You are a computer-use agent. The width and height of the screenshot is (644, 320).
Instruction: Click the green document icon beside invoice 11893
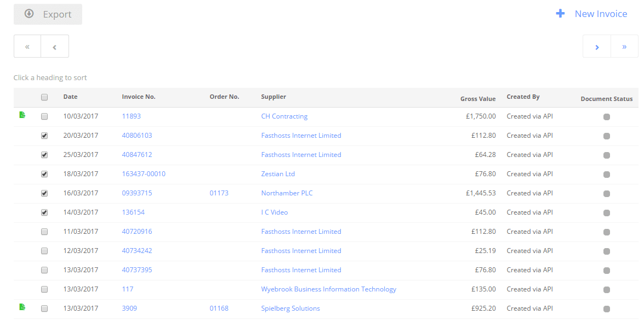pos(22,116)
